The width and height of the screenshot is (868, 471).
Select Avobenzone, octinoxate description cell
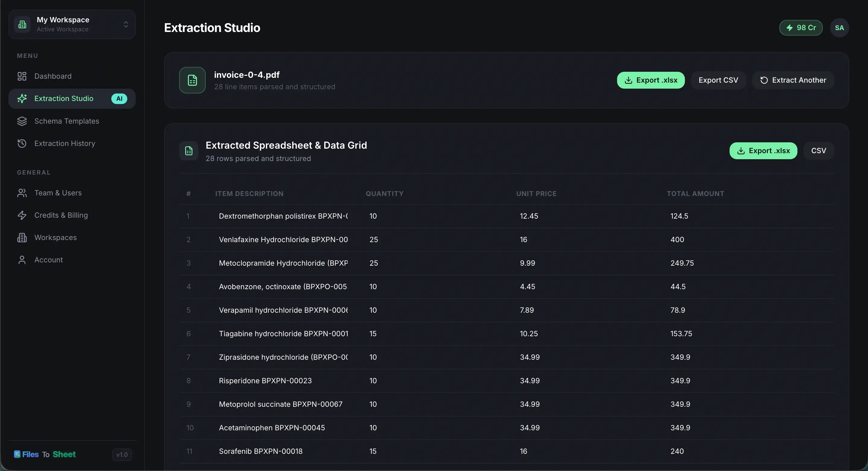coord(284,287)
